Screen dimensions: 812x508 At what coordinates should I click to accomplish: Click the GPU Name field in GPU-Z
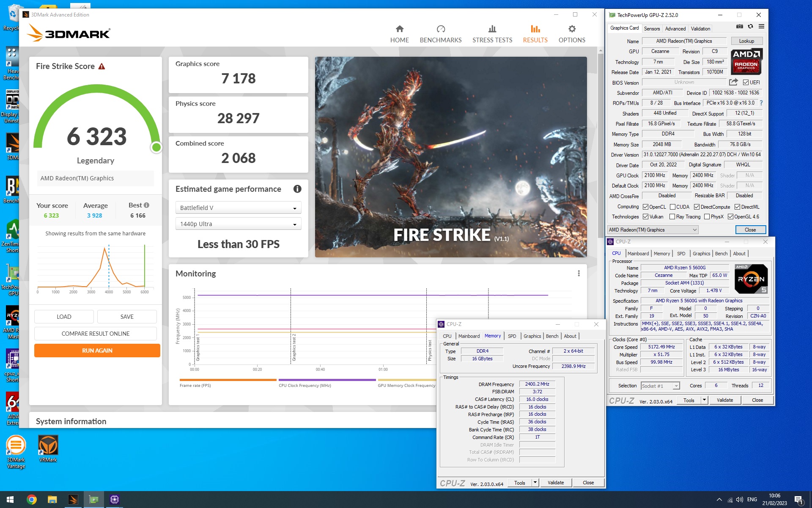[x=684, y=41]
